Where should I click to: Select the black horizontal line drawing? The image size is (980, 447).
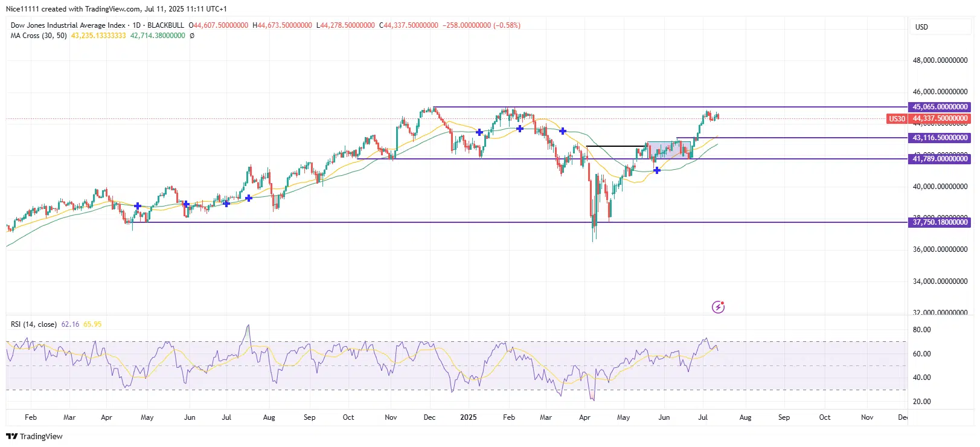(x=616, y=146)
